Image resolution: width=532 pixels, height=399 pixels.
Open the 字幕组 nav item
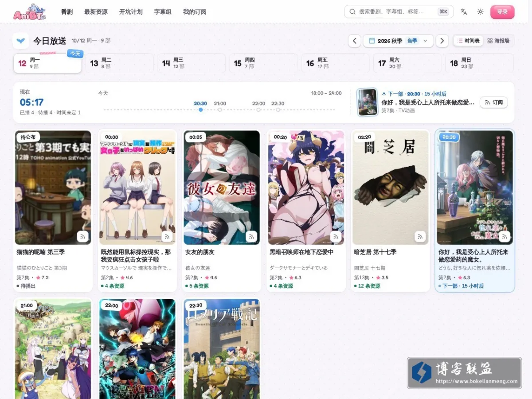click(163, 12)
